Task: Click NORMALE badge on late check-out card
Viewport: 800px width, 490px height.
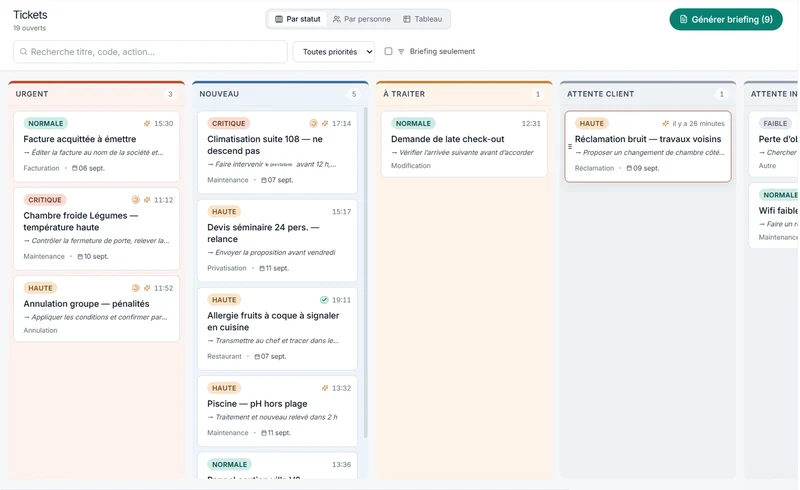Action: [x=413, y=124]
